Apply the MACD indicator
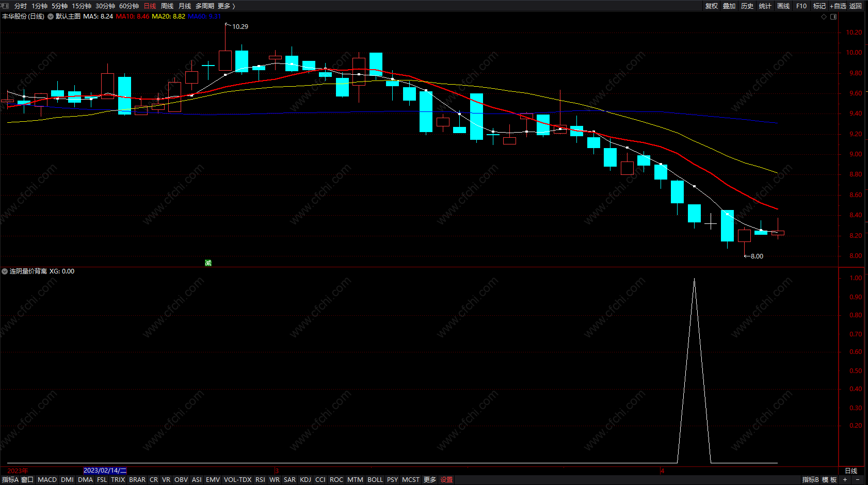The width and height of the screenshot is (868, 485). 47,479
